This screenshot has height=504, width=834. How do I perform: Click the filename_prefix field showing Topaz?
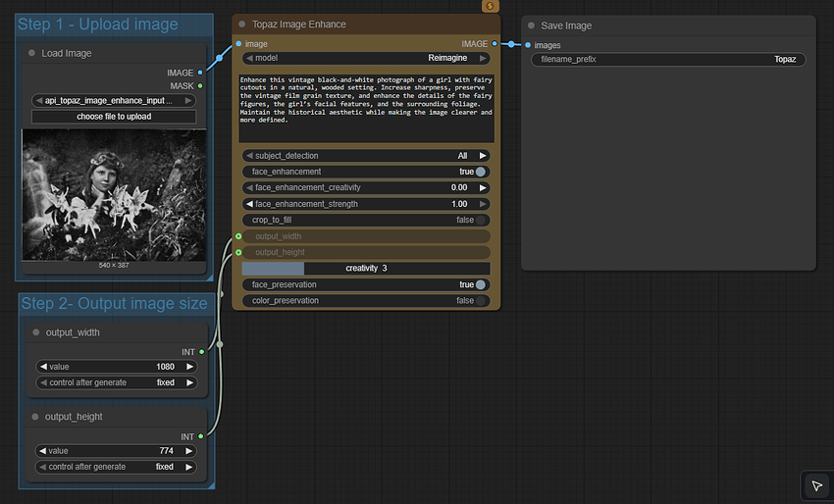pyautogui.click(x=668, y=60)
